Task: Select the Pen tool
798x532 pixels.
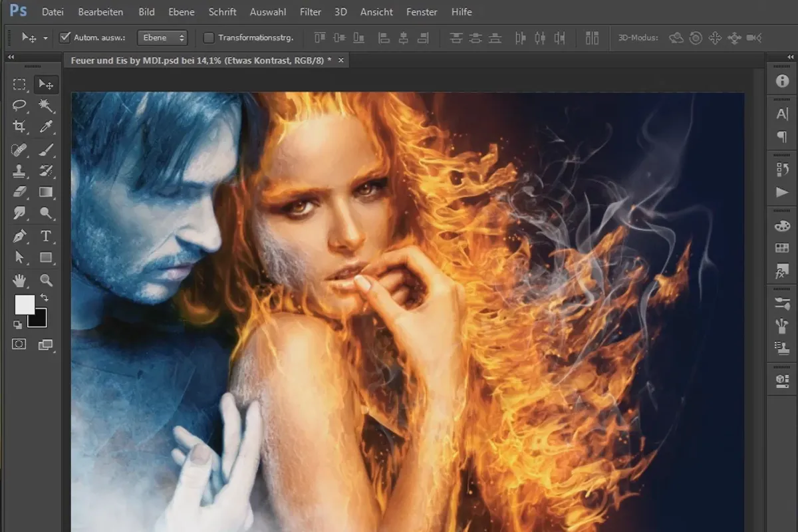Action: click(x=19, y=235)
